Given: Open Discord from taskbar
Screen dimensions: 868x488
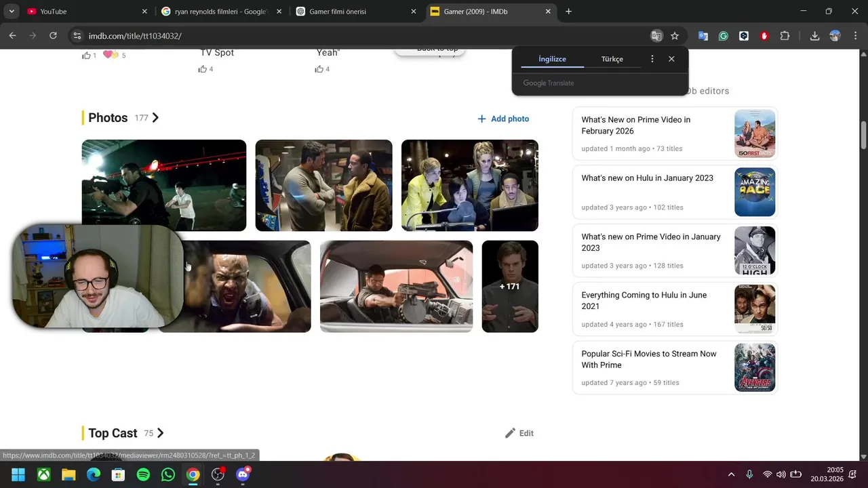Looking at the screenshot, I should click(243, 474).
